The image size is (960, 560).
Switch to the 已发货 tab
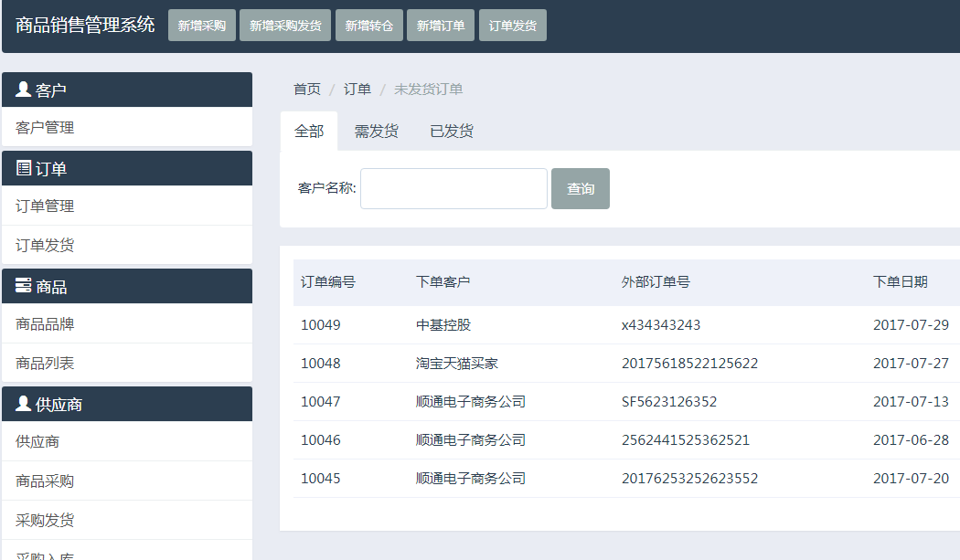[x=452, y=131]
